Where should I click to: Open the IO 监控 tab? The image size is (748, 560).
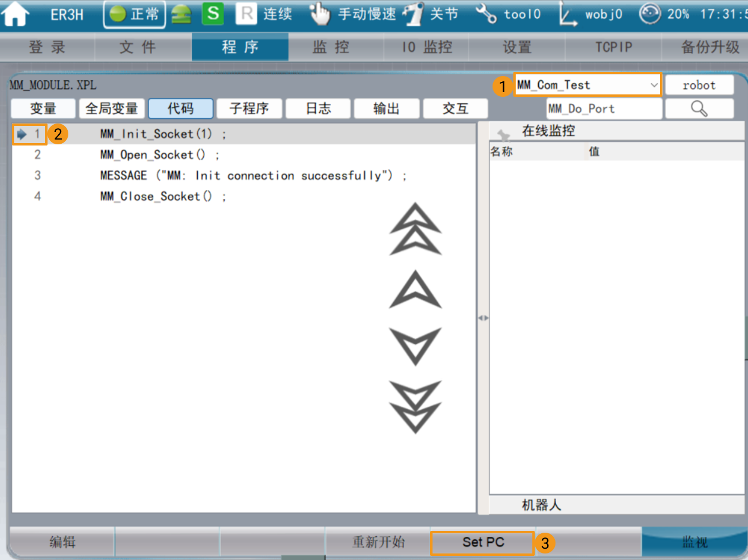pyautogui.click(x=427, y=48)
